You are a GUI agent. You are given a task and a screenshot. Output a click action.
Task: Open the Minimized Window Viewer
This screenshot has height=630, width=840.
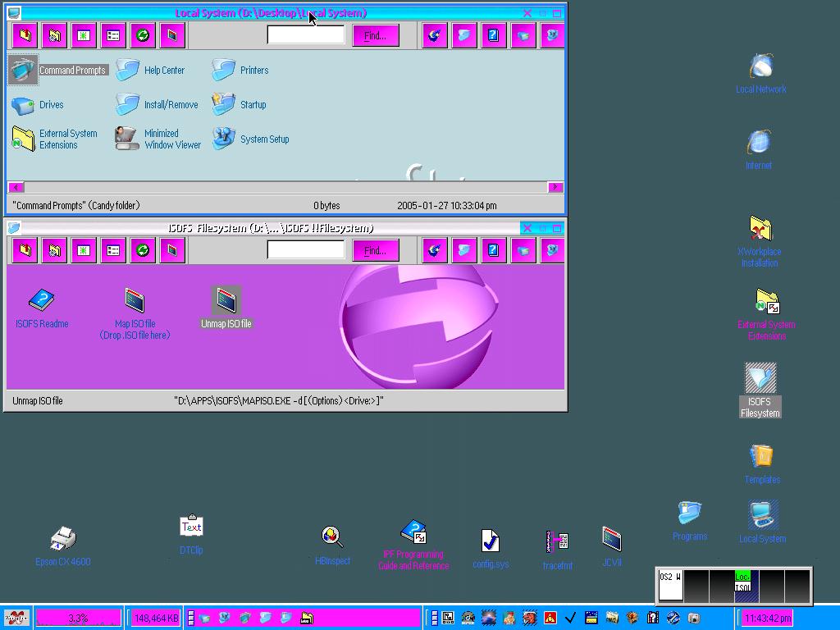127,139
